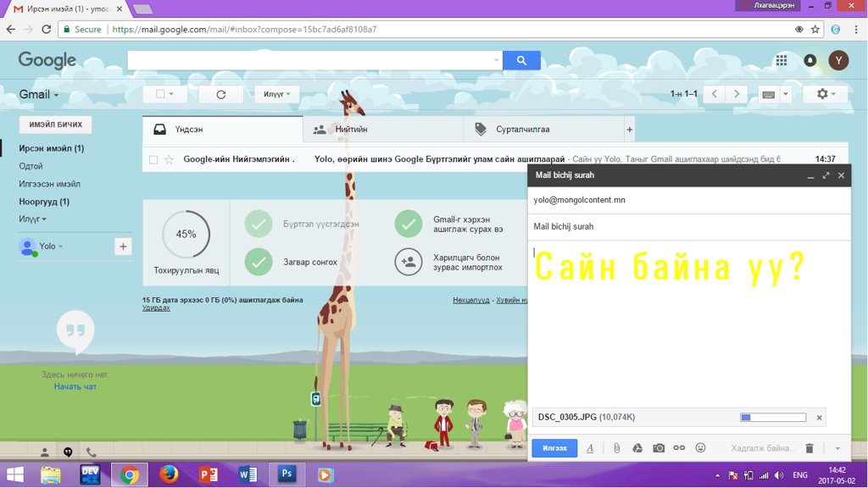Click the DSC_0305.JPG upload progress bar
The width and height of the screenshot is (868, 488).
pyautogui.click(x=772, y=417)
